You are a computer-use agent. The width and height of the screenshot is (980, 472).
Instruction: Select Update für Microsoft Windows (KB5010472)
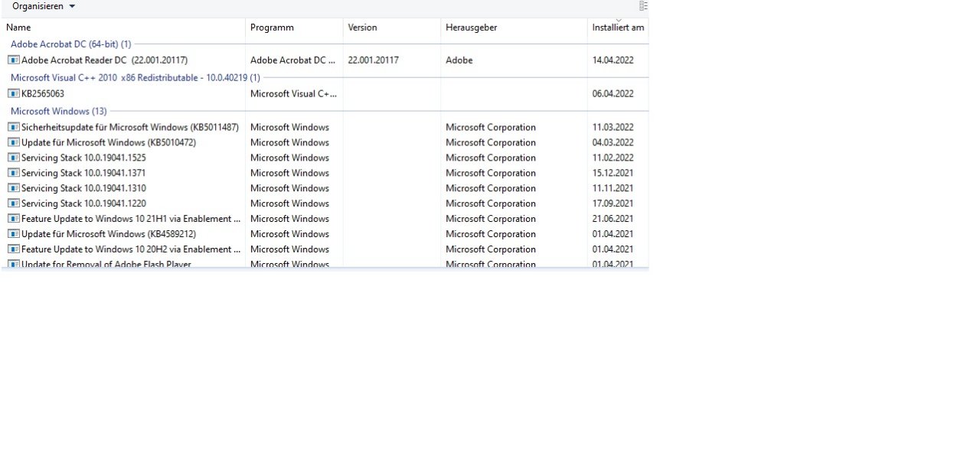(x=109, y=142)
